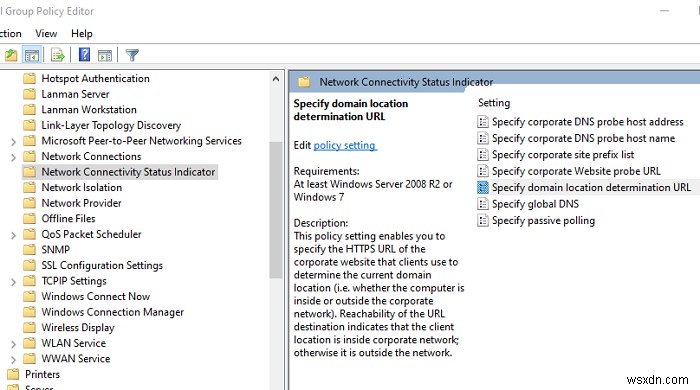Select the Windows Connect Now folder
The width and height of the screenshot is (700, 390).
point(87,297)
